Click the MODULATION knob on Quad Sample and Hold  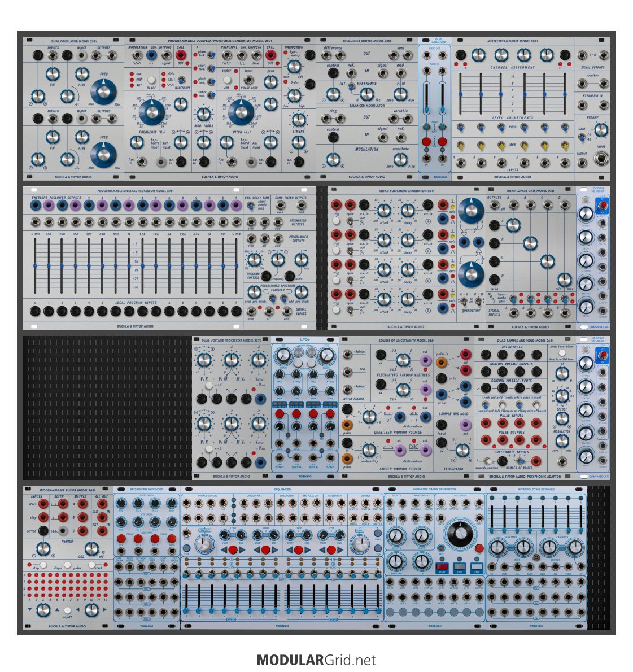click(562, 440)
